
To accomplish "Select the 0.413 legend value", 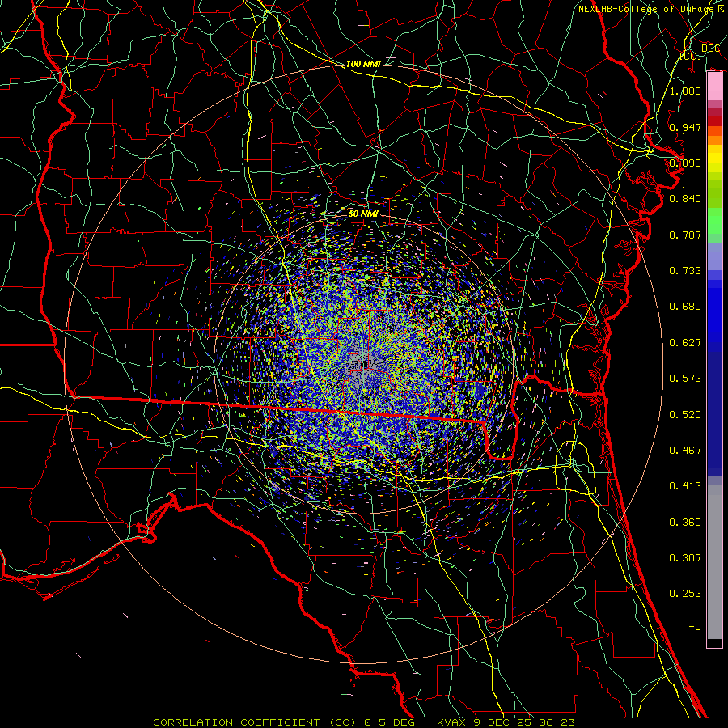I will tap(685, 486).
